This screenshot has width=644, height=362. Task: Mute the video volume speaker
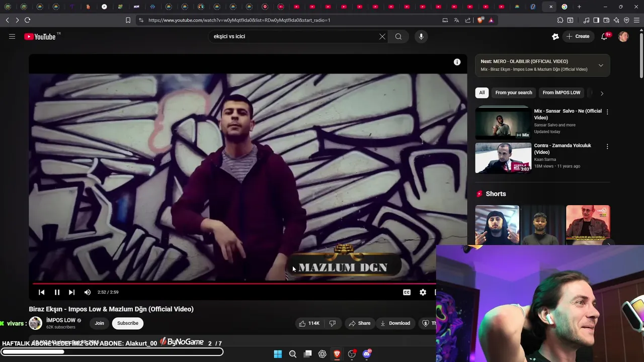[88, 292]
